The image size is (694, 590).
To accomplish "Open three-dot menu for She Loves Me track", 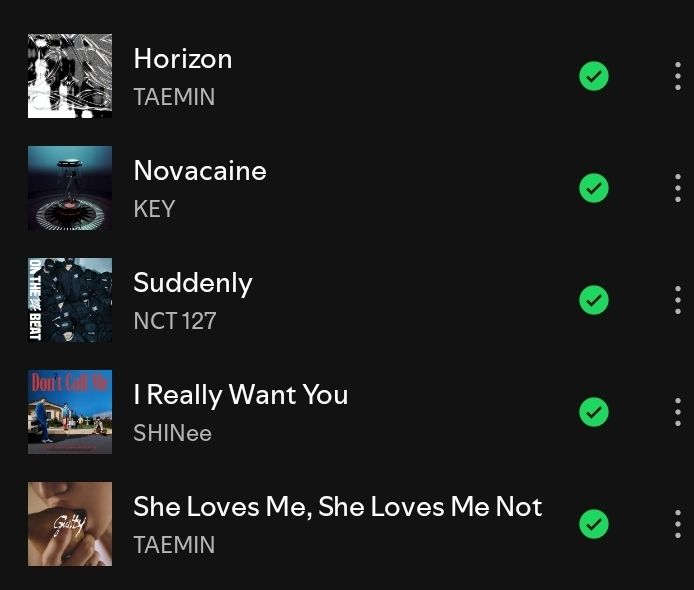I will (x=678, y=524).
